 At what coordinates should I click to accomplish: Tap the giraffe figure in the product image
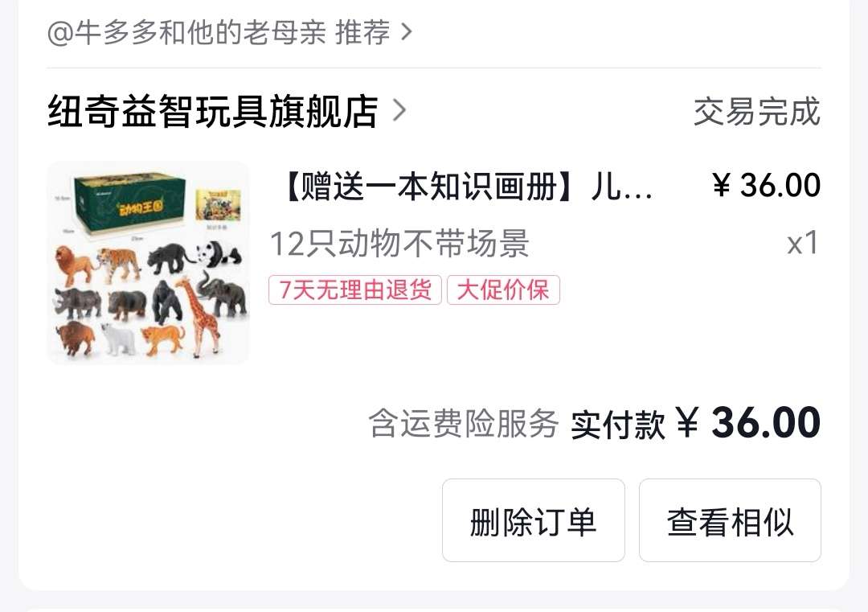199,316
